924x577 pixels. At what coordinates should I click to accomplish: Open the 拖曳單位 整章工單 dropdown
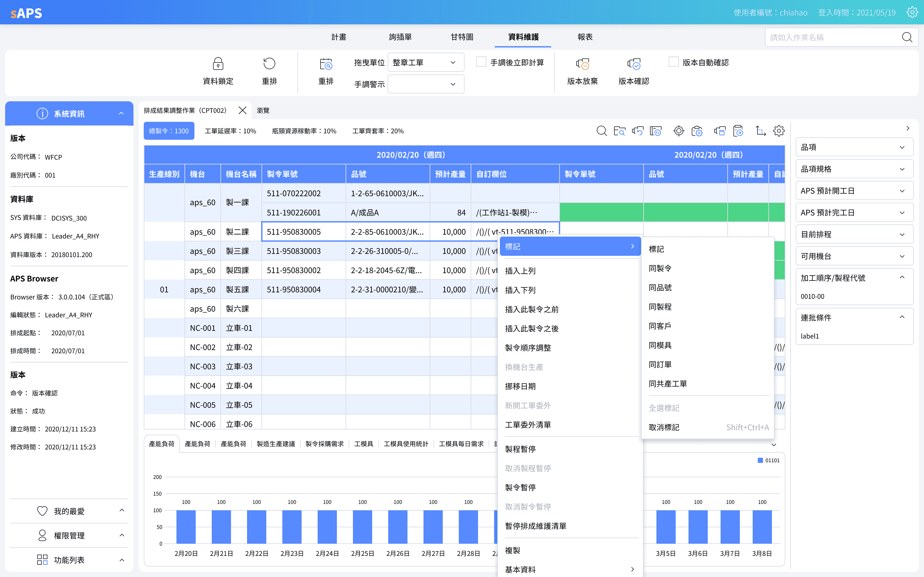point(426,62)
